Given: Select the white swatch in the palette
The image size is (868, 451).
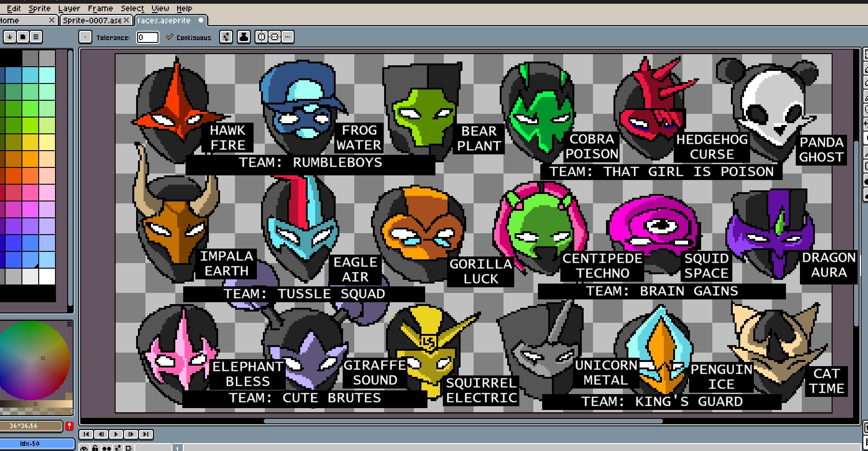Looking at the screenshot, I should 47,277.
